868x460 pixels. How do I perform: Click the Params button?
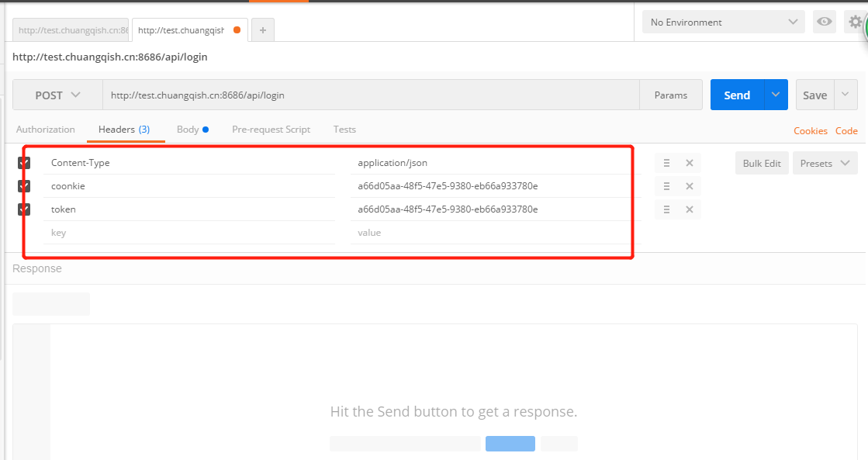[x=671, y=95]
